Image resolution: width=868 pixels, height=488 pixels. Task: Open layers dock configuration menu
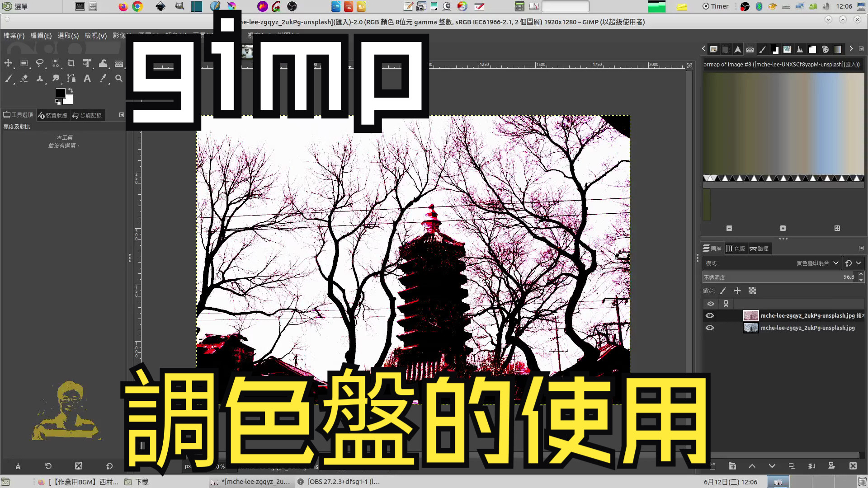861,248
